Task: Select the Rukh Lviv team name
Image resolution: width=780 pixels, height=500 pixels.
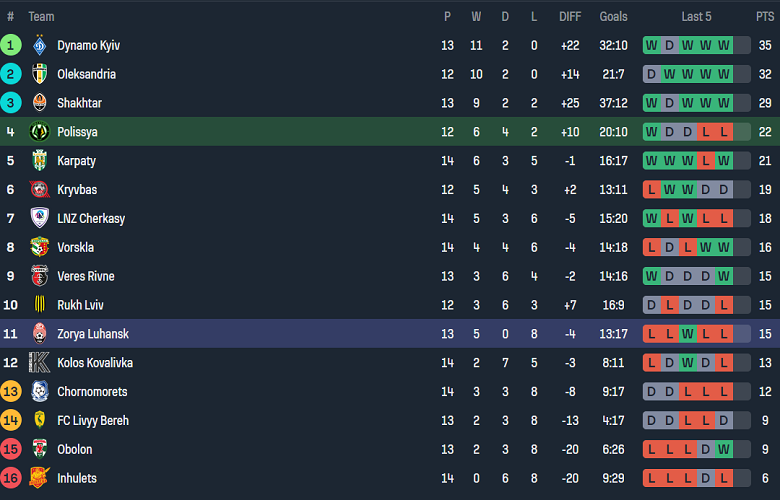Action: click(x=80, y=305)
